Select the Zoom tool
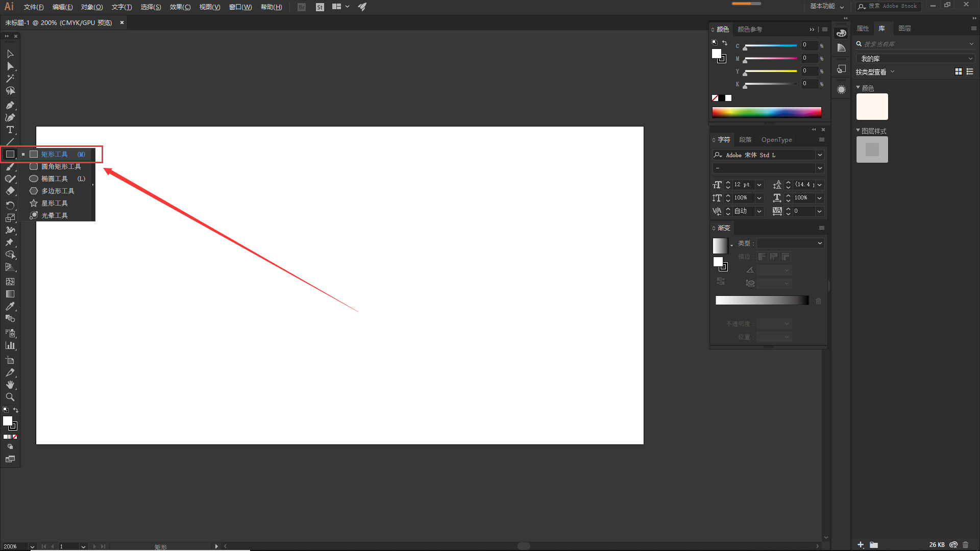 10,397
